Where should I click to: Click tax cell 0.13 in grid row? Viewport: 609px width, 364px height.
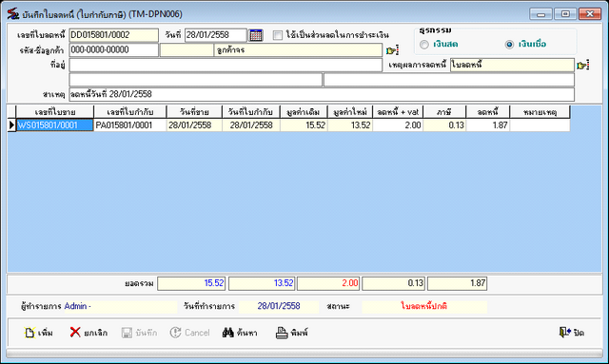(x=444, y=125)
